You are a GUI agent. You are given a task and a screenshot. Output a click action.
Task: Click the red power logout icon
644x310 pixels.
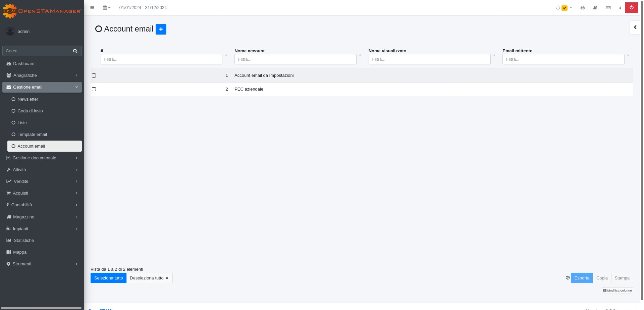click(631, 7)
